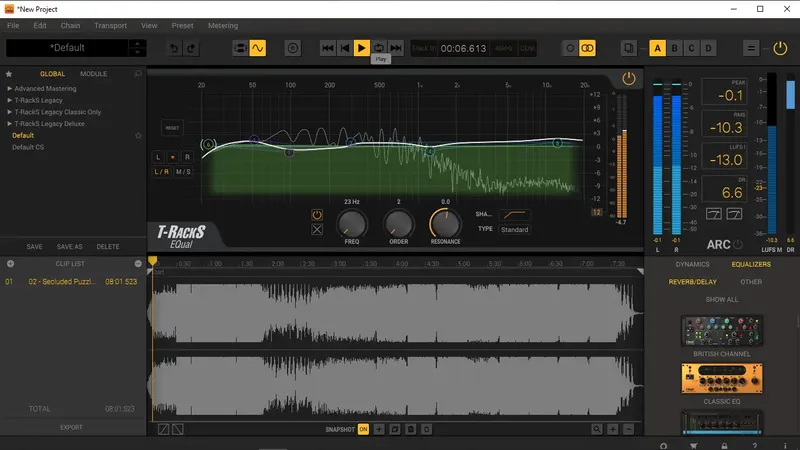Select the waveform view icon
800x450 pixels.
(258, 48)
